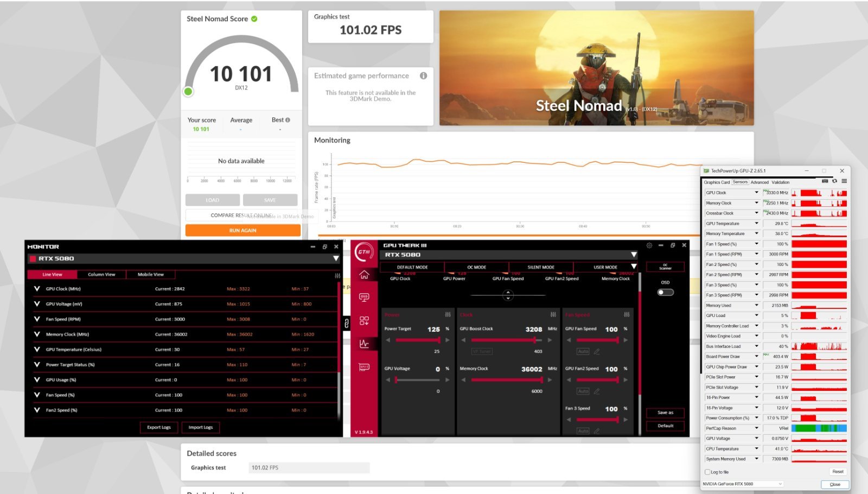Viewport: 868px width, 494px height.
Task: Adjust the Power Target slider
Action: click(418, 340)
